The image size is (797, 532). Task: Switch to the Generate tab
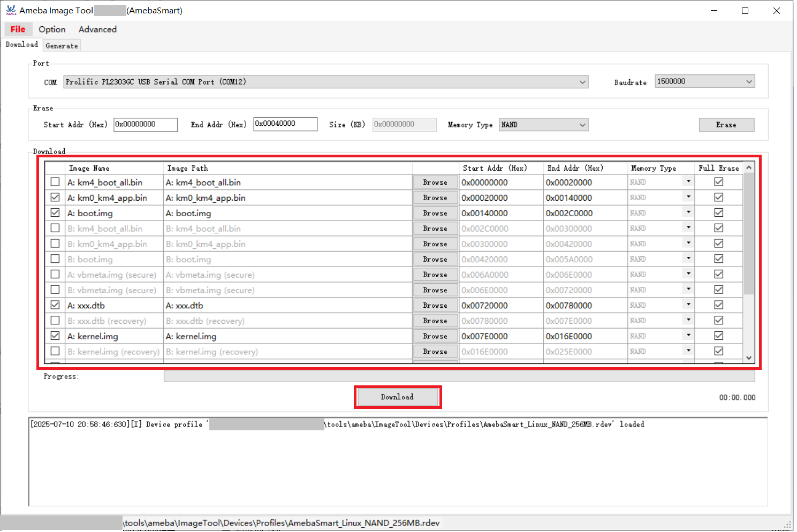(62, 46)
